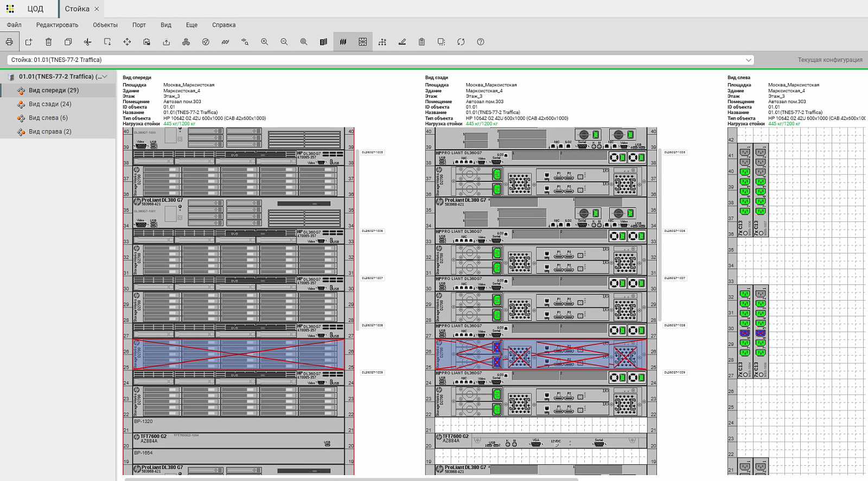
Task: Click the Print icon in toolbar
Action: (9, 42)
